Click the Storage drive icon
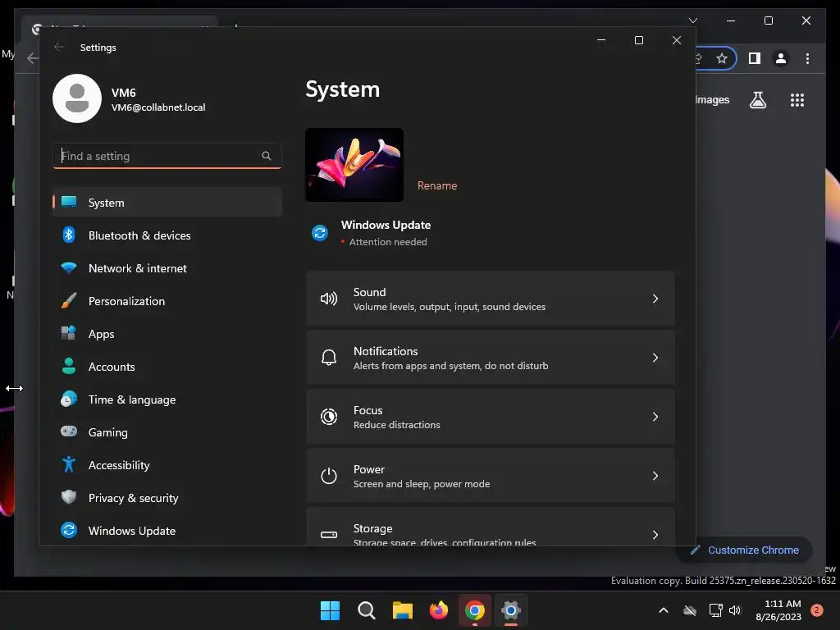 tap(328, 535)
